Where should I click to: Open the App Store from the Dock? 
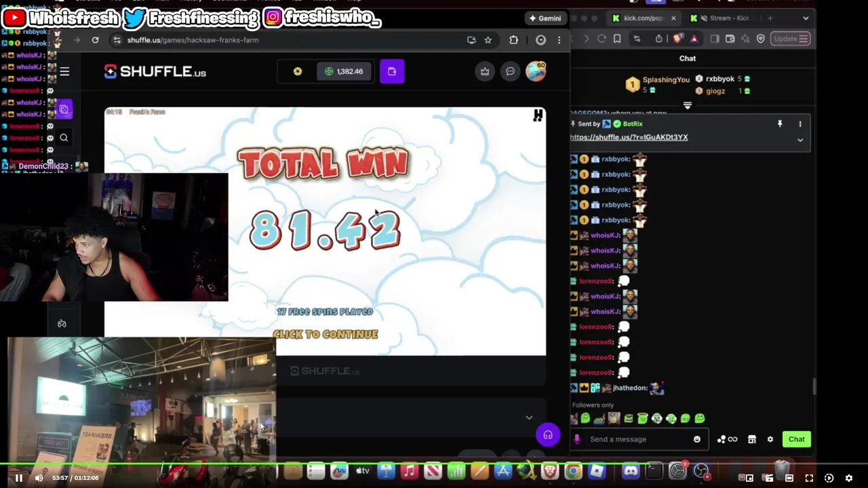pyautogui.click(x=502, y=471)
